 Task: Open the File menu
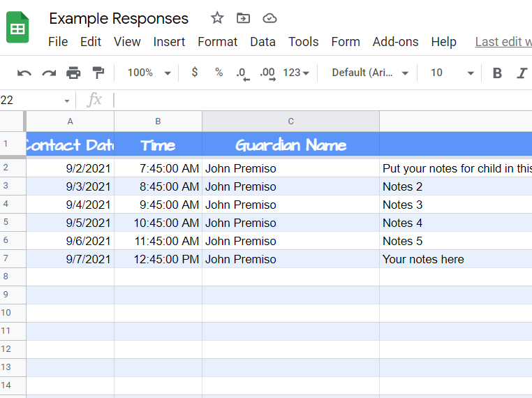click(x=58, y=42)
